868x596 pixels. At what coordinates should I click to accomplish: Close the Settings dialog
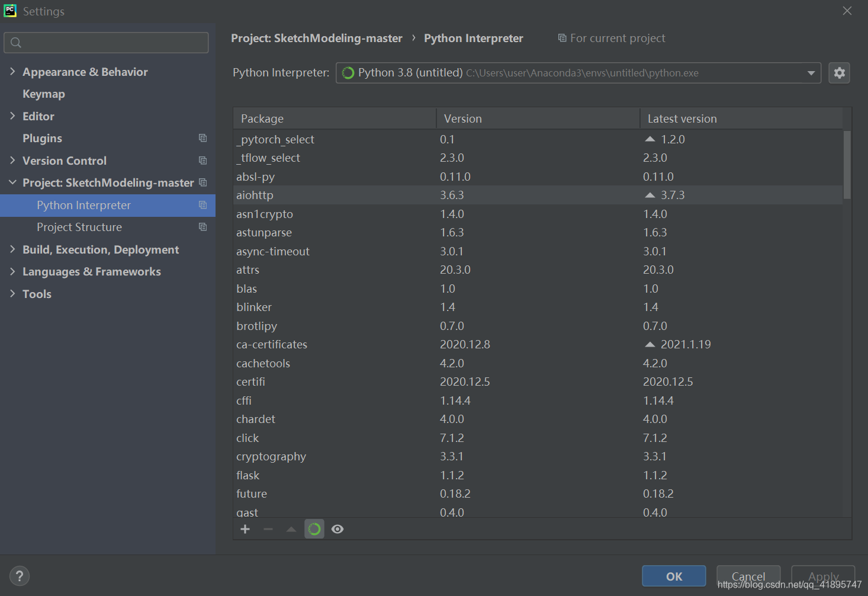[847, 11]
